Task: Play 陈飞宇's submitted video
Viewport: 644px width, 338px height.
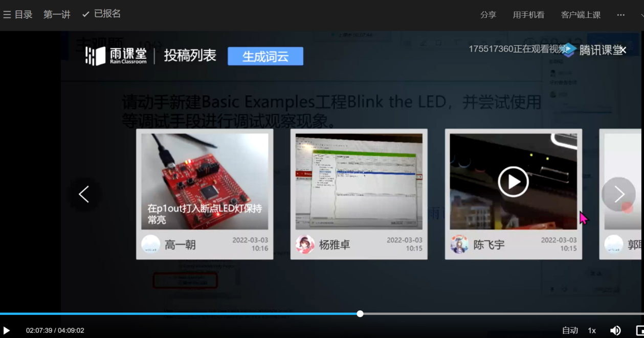Action: pyautogui.click(x=513, y=182)
